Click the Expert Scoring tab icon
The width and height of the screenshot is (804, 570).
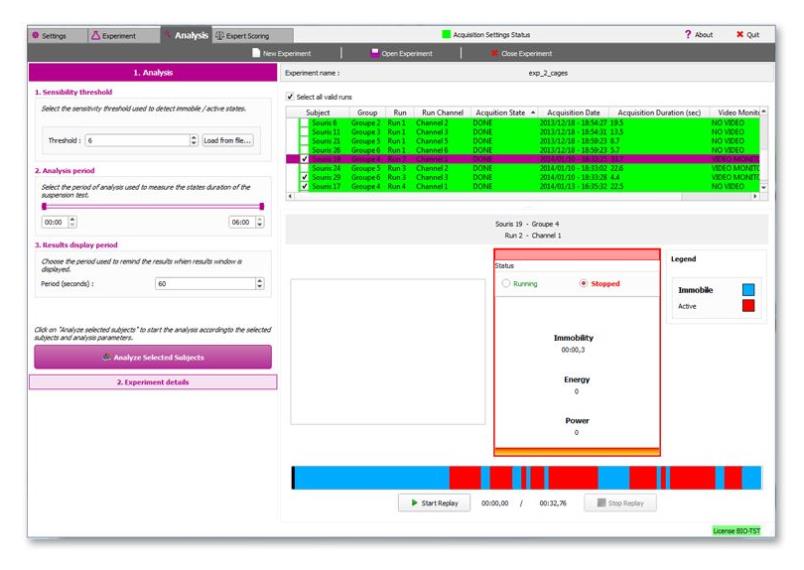(x=220, y=35)
